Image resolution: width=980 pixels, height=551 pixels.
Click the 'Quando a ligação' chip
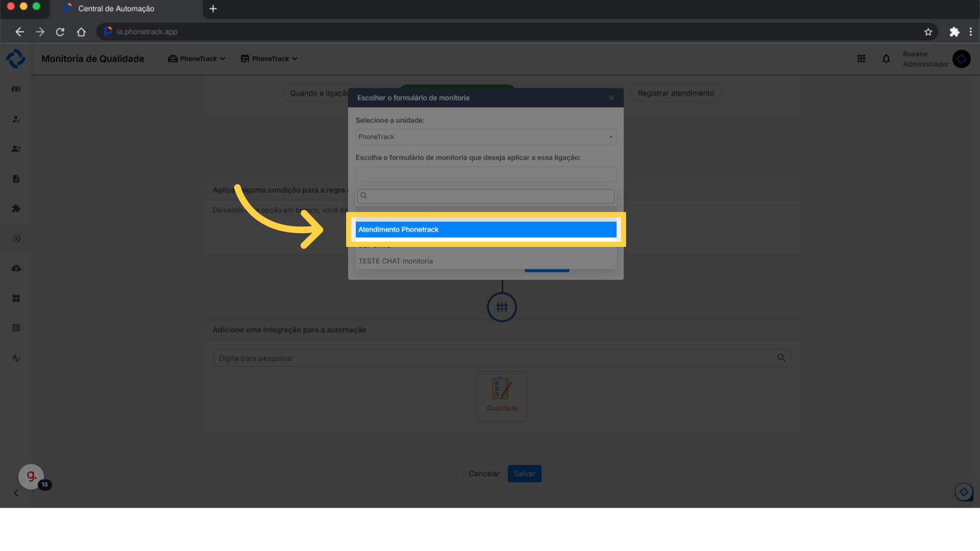[315, 93]
